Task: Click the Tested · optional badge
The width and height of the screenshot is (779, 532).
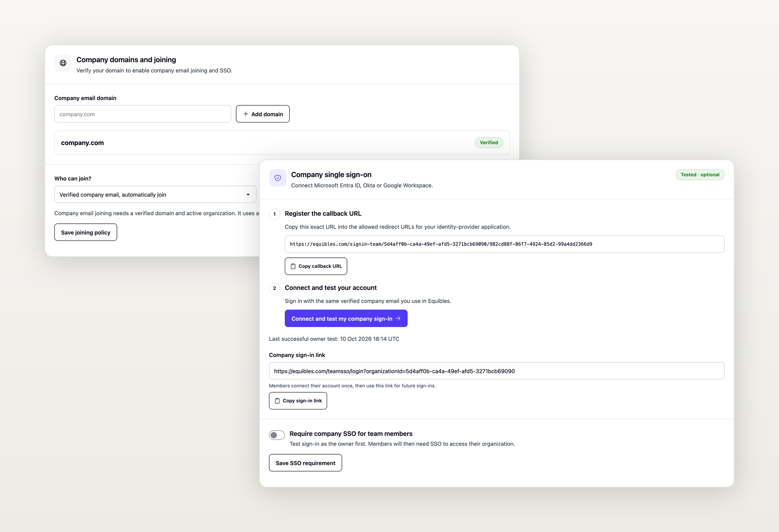Action: tap(700, 175)
